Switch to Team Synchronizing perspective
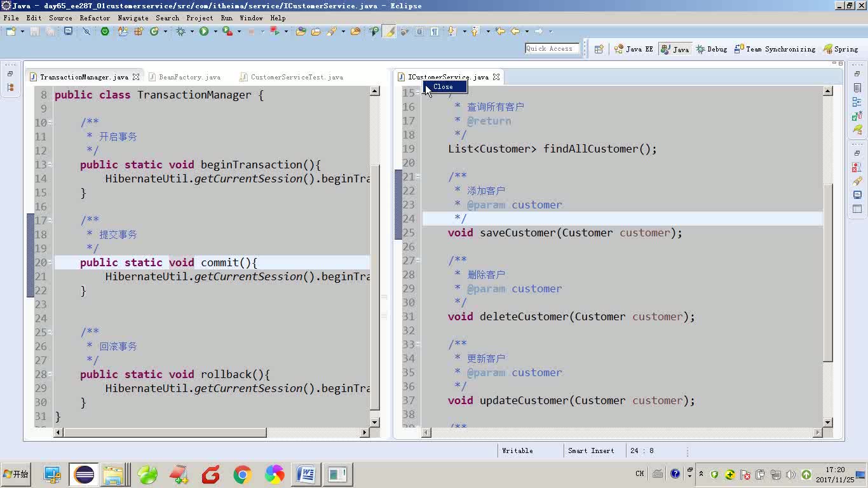Screen dimensions: 868x488 (775, 49)
